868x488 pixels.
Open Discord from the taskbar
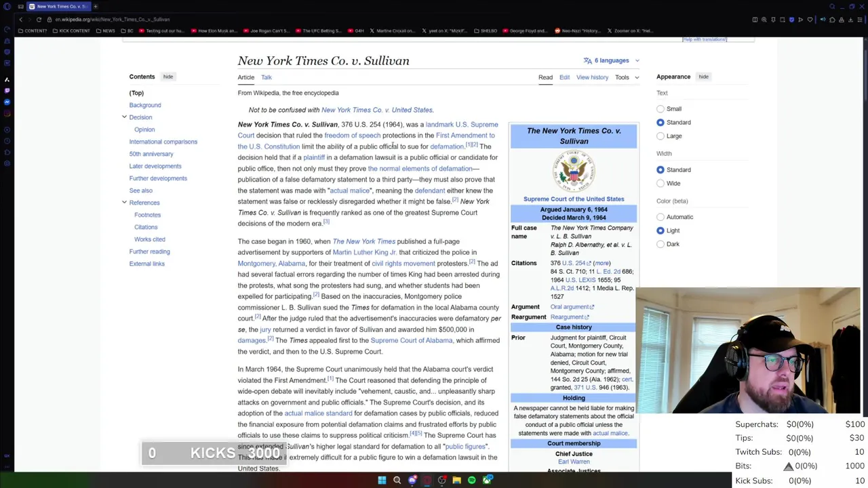[x=412, y=480]
